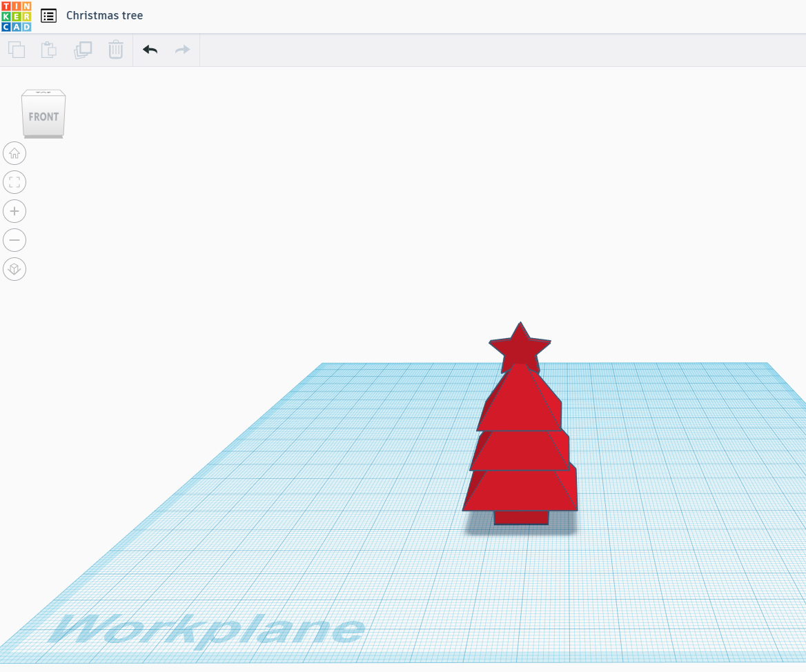Click the Paste icon
The width and height of the screenshot is (806, 672).
(48, 50)
